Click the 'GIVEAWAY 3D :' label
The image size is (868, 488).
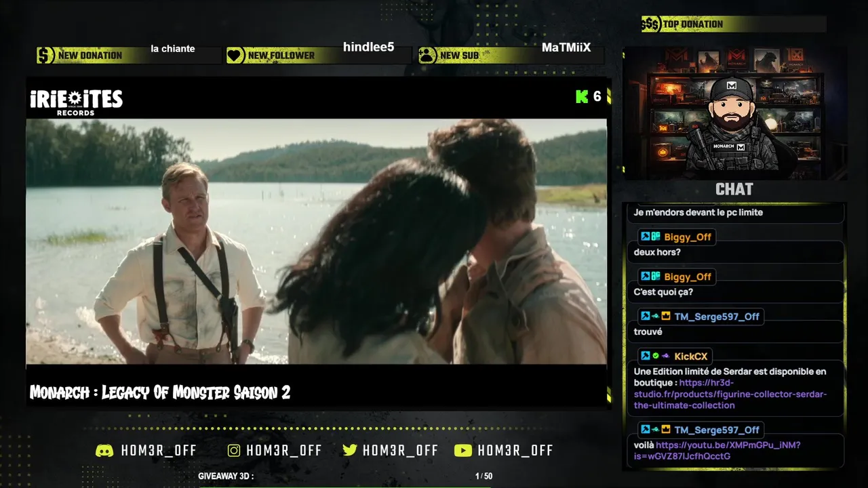tap(226, 476)
